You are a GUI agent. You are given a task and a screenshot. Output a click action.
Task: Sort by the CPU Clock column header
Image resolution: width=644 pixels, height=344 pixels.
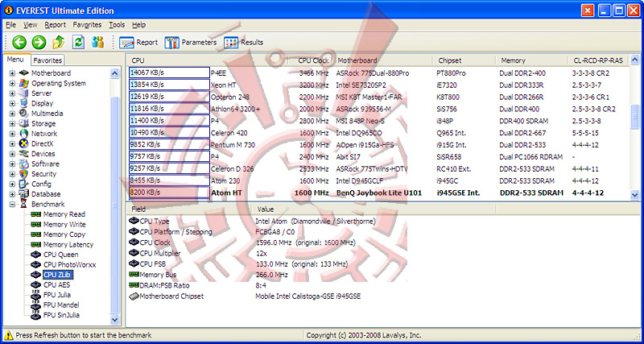313,60
